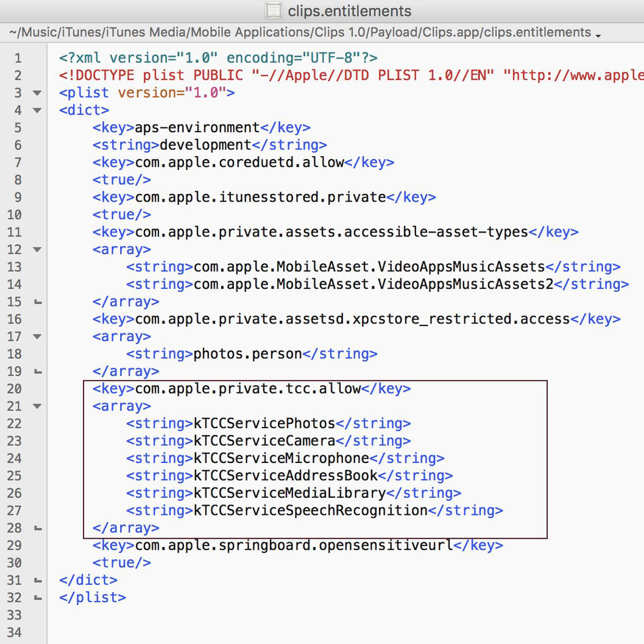Viewport: 644px width, 644px height.
Task: Click the closing plist tag on line 32
Action: click(93, 598)
